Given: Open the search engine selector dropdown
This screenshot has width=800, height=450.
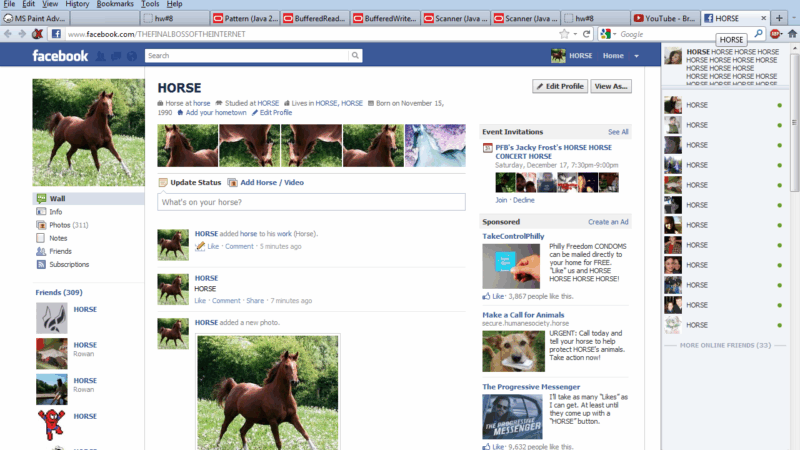Looking at the screenshot, I should (x=614, y=34).
